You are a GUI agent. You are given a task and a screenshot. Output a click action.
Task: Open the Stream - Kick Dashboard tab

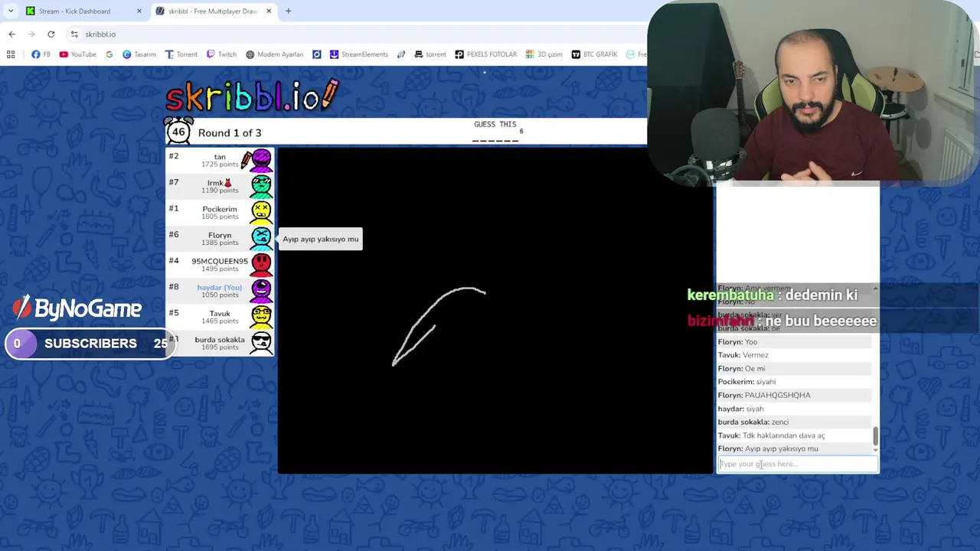(74, 11)
